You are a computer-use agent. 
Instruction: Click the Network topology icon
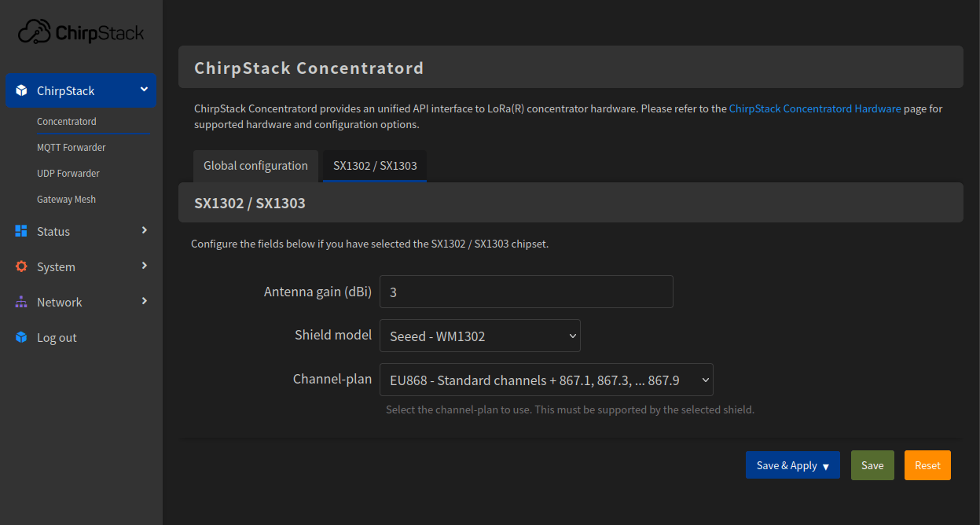pyautogui.click(x=21, y=302)
